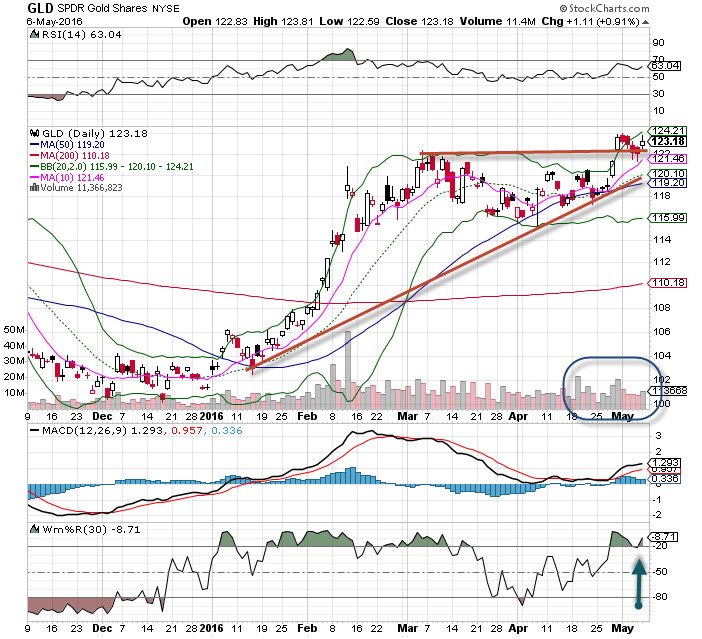The width and height of the screenshot is (702, 639).
Task: Select the GLD ticker symbol title
Action: point(42,10)
